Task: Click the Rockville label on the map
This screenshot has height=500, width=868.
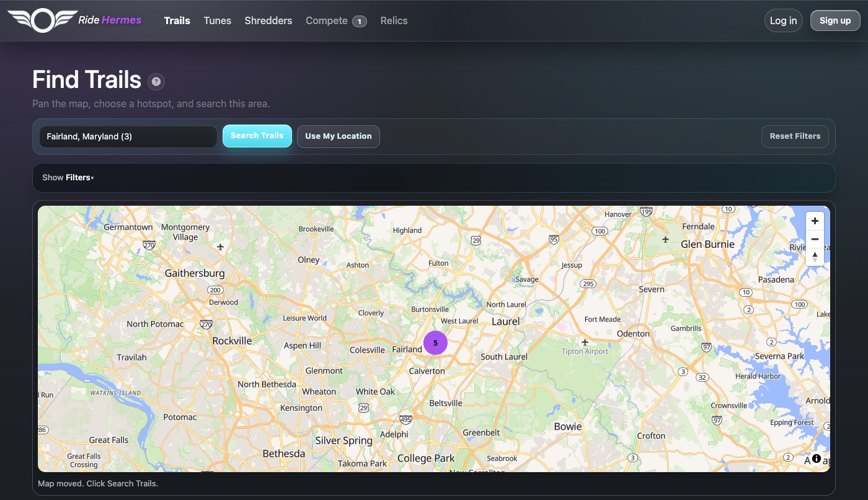Action: point(232,341)
